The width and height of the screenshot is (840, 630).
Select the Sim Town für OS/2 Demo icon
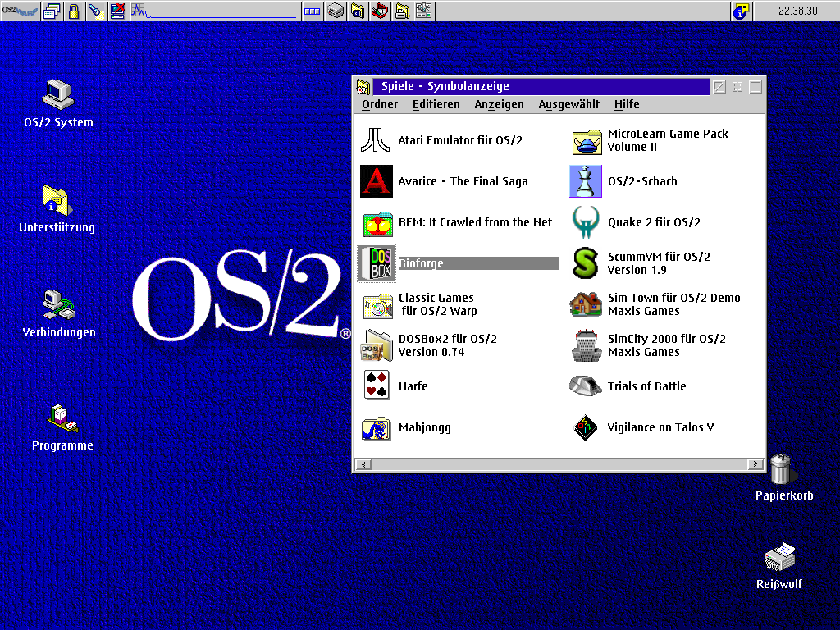[586, 304]
